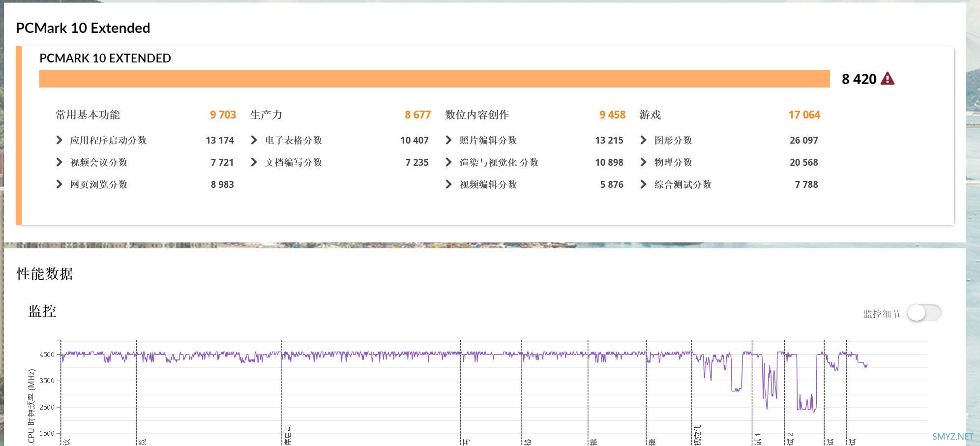Click the 20 568 physics score value

pos(804,162)
